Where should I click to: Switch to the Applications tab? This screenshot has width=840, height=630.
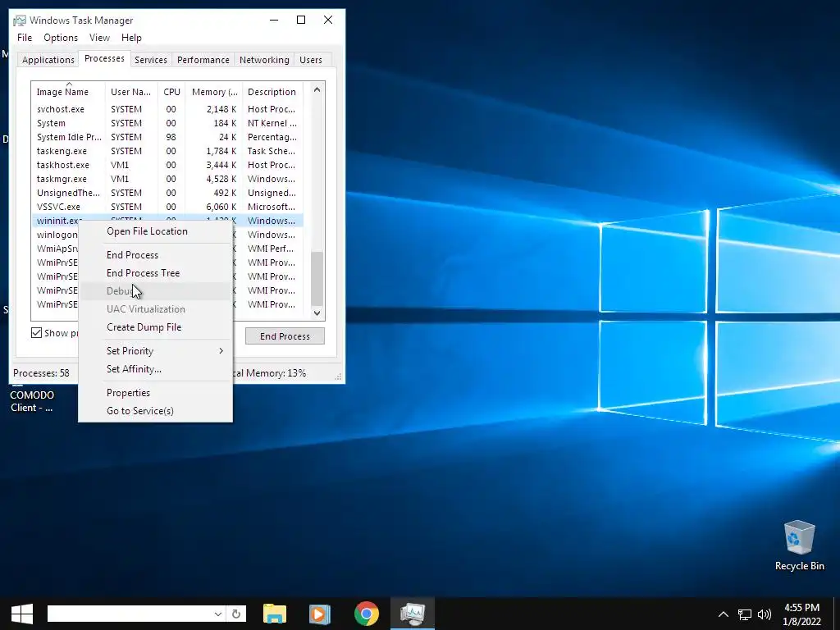point(48,59)
